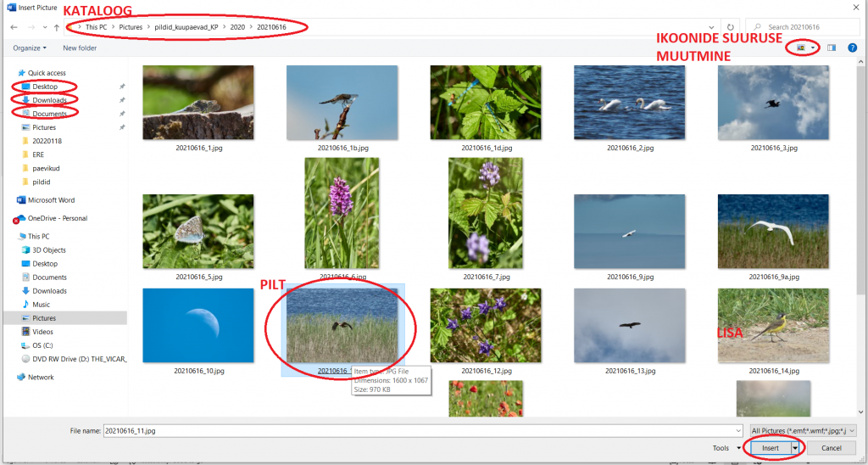Select 3D Objects in the sidebar
868x465 pixels.
click(x=48, y=250)
